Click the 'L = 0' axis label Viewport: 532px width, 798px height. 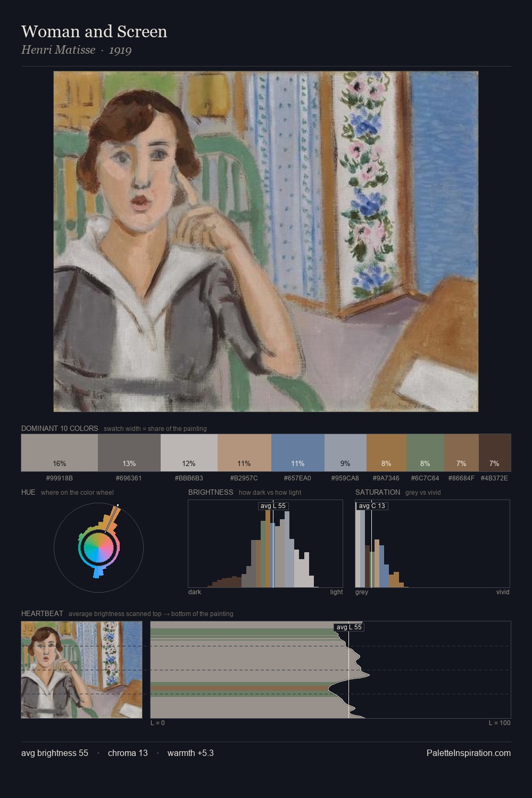click(x=157, y=723)
